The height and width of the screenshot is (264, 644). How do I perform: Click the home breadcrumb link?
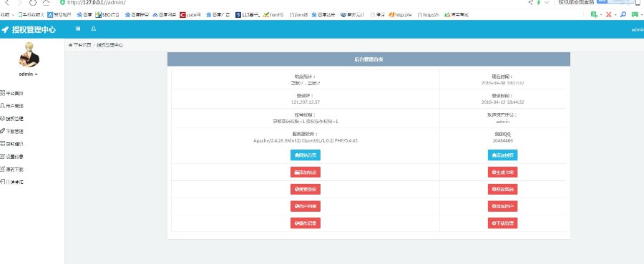pos(80,45)
